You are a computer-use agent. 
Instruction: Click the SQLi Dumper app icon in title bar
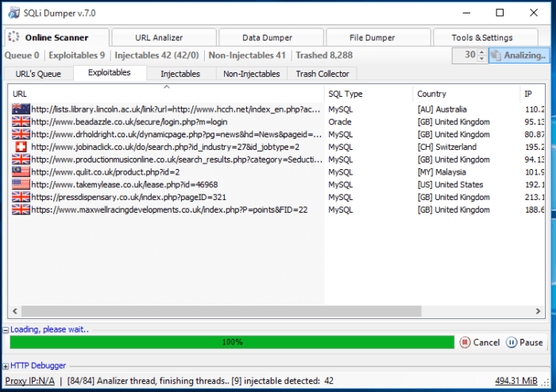point(13,13)
